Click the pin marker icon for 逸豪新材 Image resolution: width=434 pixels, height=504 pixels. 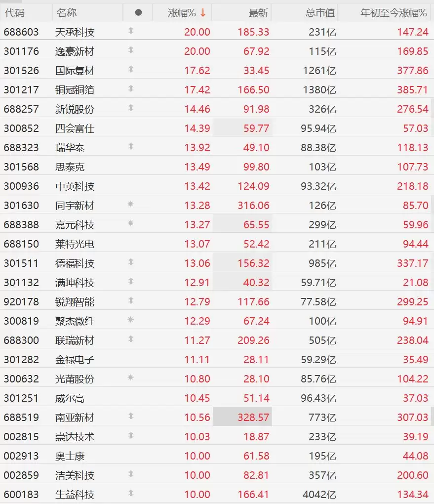pyautogui.click(x=131, y=50)
